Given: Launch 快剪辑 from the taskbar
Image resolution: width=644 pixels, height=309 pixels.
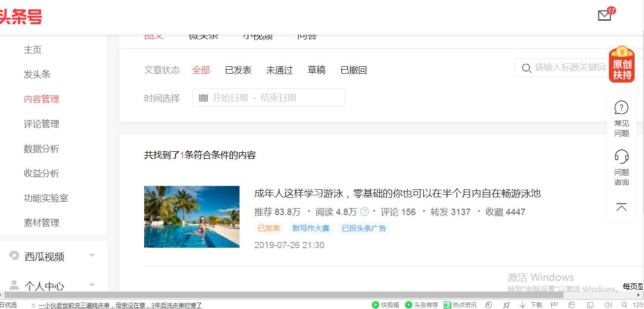Looking at the screenshot, I should tap(387, 305).
